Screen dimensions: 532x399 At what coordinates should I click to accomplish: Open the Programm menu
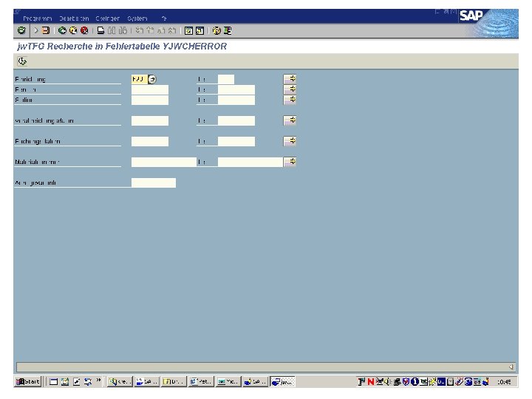pos(38,18)
